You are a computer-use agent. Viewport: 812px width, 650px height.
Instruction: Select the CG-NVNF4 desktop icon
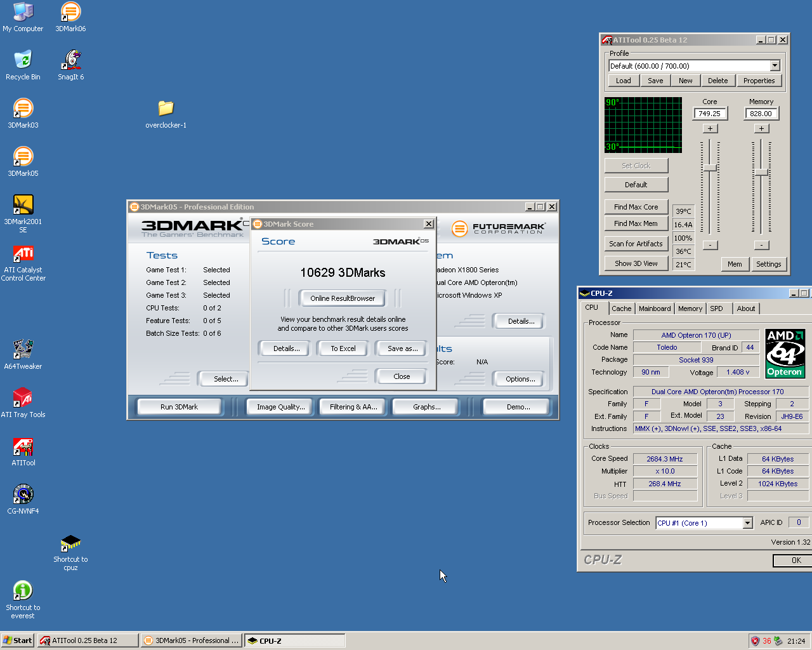pos(23,494)
